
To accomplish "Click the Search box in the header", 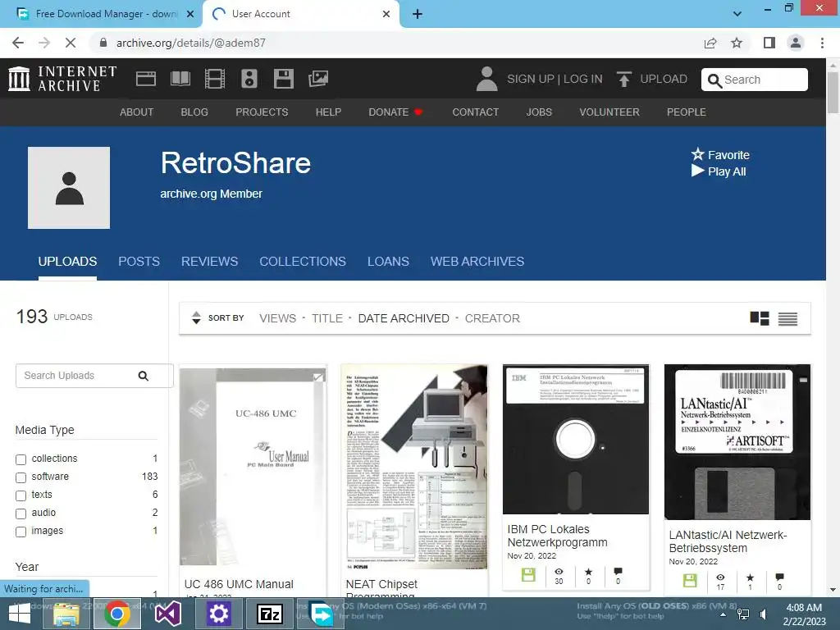I will click(x=755, y=80).
